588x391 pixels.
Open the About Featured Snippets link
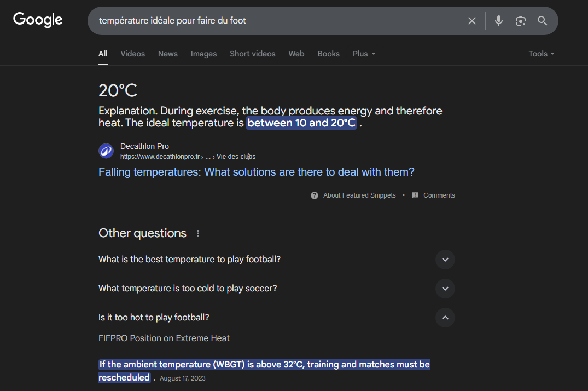pos(359,196)
